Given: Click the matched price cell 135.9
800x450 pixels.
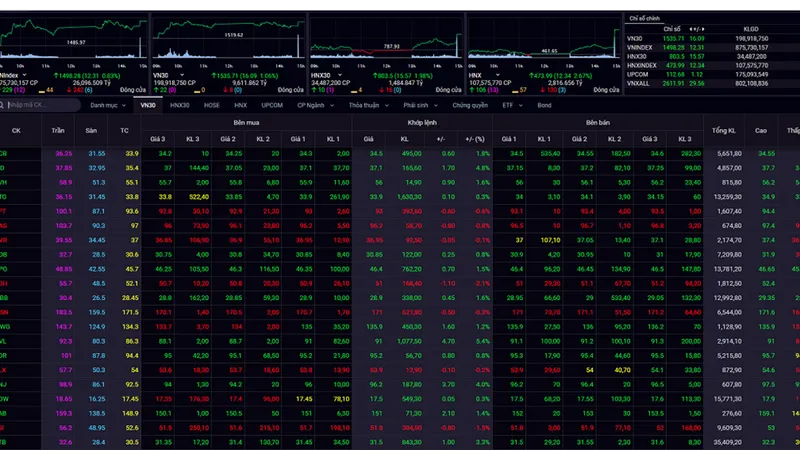Looking at the screenshot, I should 374,327.
